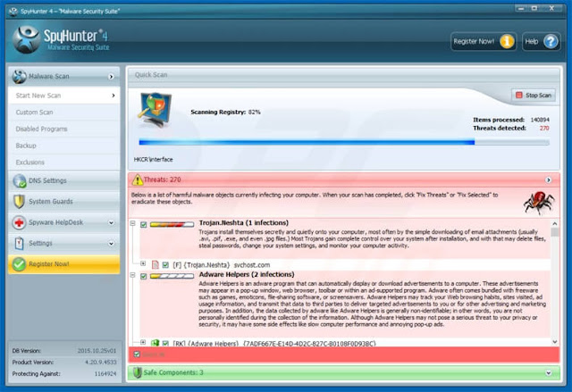
Task: Open Custom Scan
Action: 63,113
